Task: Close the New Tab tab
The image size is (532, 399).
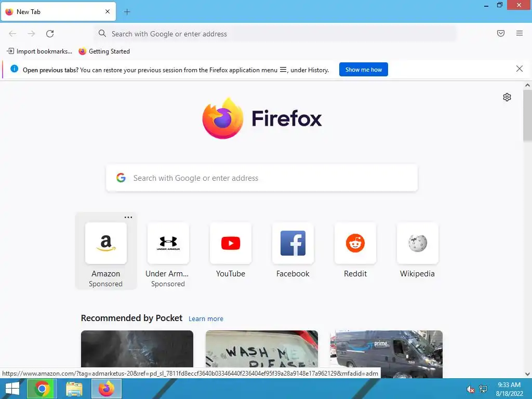Action: click(x=108, y=11)
